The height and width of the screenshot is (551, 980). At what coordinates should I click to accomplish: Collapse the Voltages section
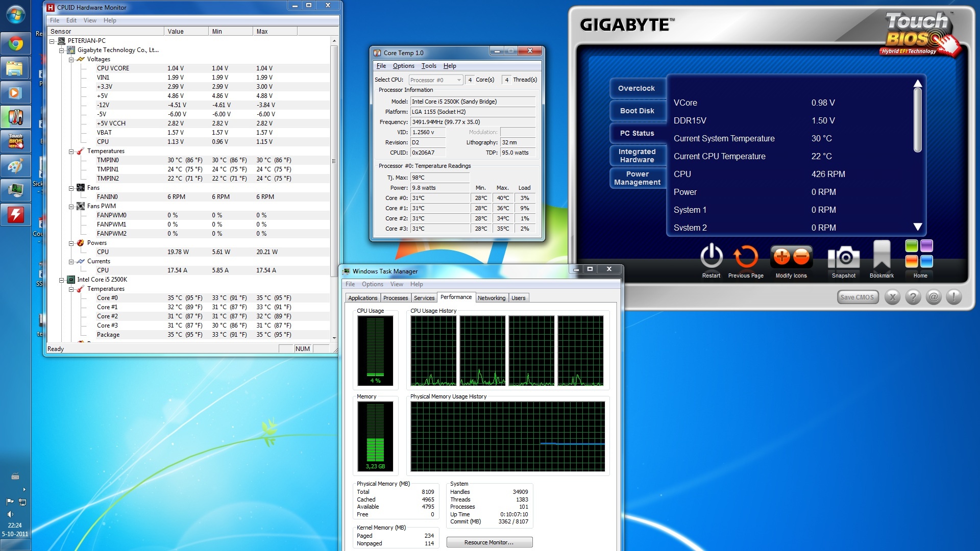[x=71, y=59]
